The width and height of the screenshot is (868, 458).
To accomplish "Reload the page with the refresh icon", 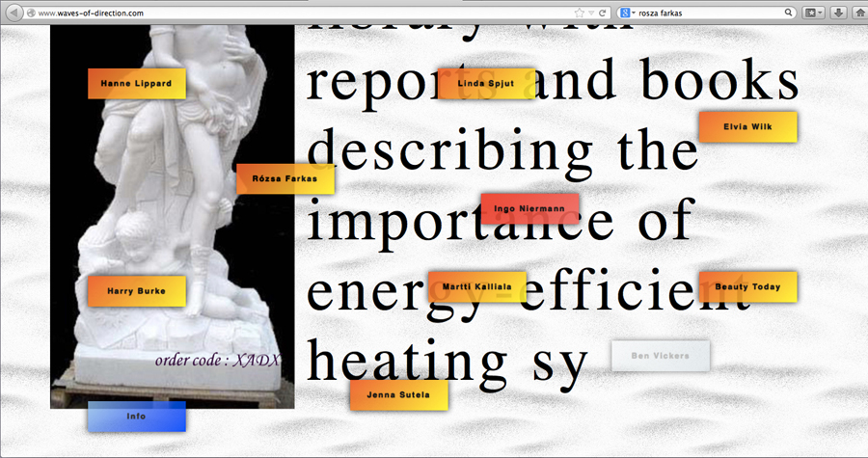I will [x=603, y=13].
